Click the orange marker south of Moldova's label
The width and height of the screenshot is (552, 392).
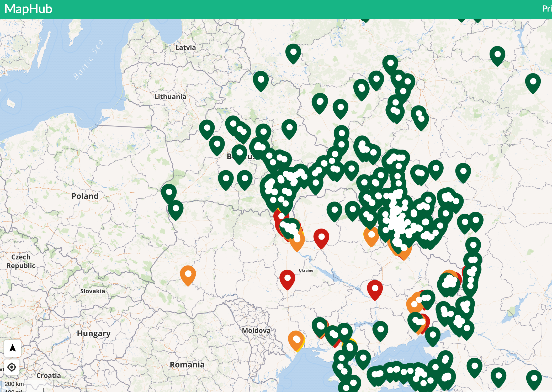(x=296, y=340)
